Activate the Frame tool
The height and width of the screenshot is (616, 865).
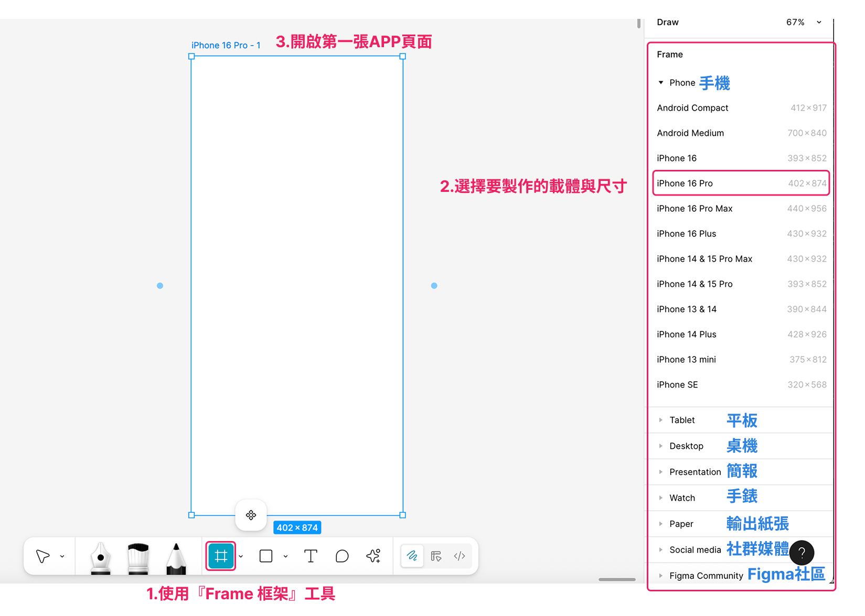(221, 556)
